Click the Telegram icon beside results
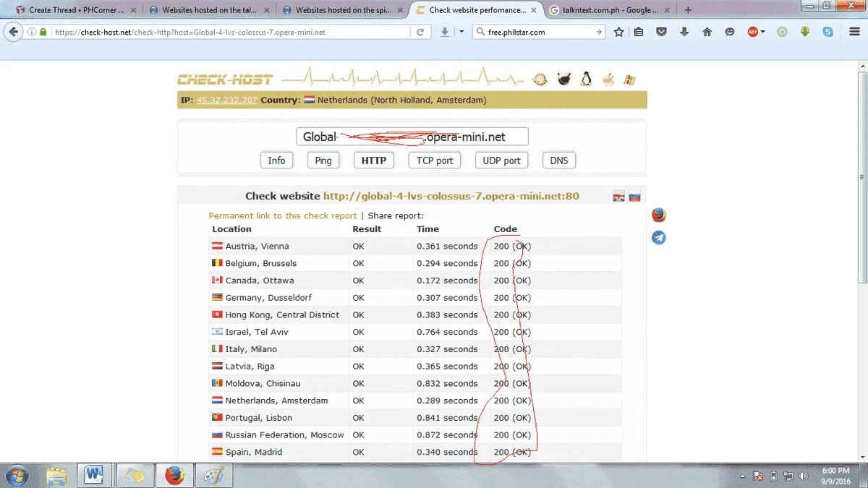The width and height of the screenshot is (868, 488). (x=658, y=237)
